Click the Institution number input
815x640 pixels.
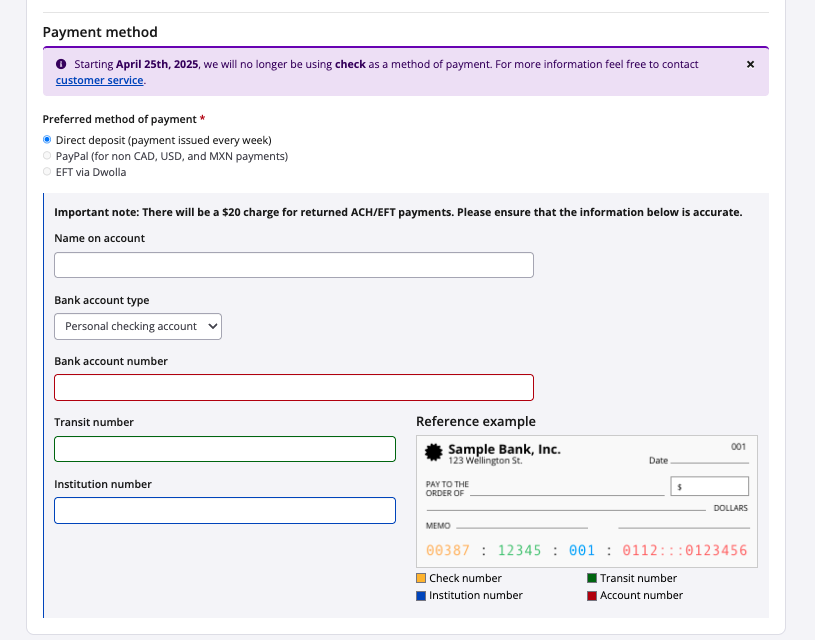tap(224, 510)
